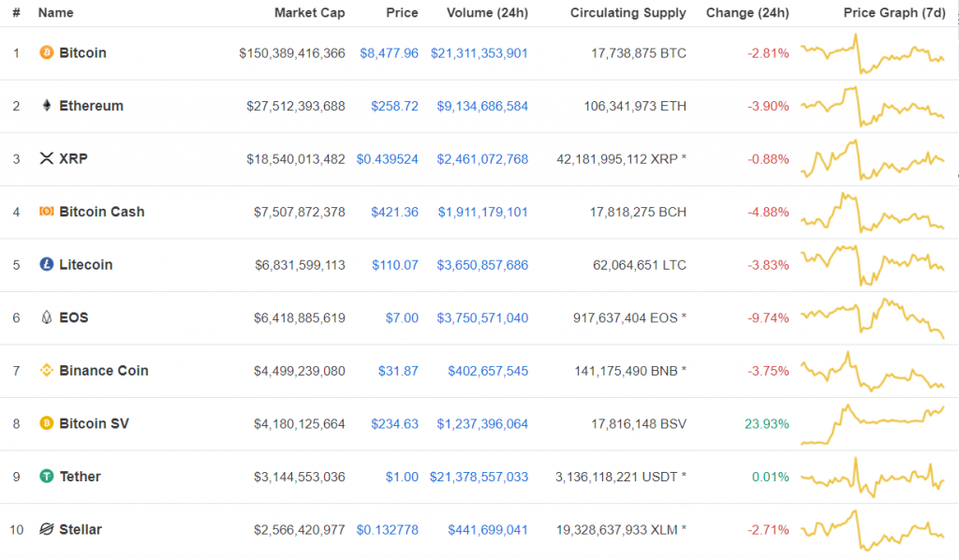Click Stellar price $0.132778
This screenshot has width=959, height=560.
click(x=387, y=530)
